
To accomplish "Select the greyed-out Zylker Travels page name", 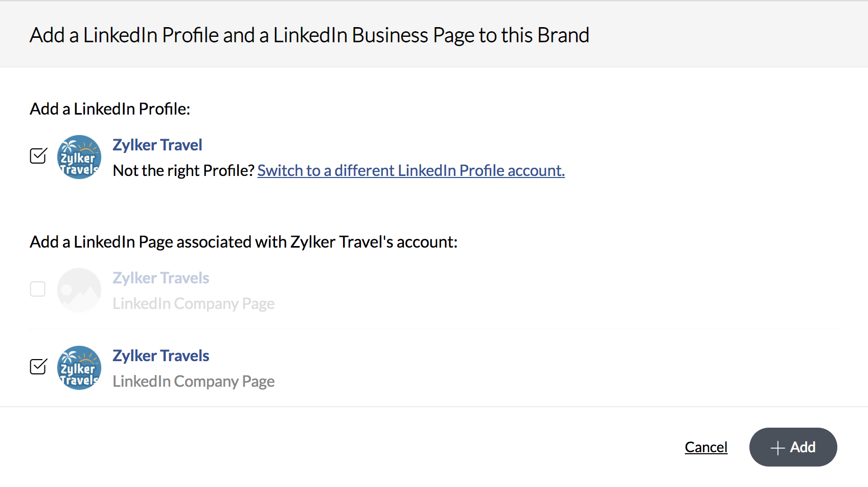I will coord(161,278).
